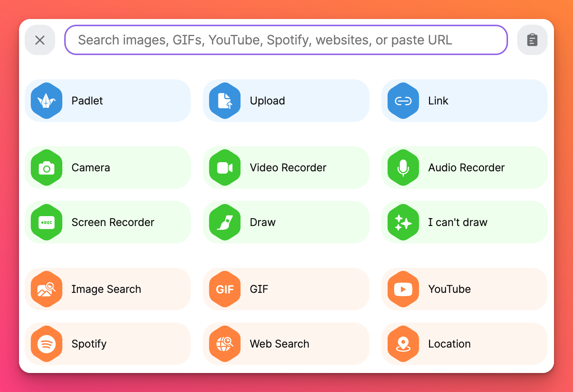Paste from clipboard using the clipboard icon

click(x=532, y=40)
